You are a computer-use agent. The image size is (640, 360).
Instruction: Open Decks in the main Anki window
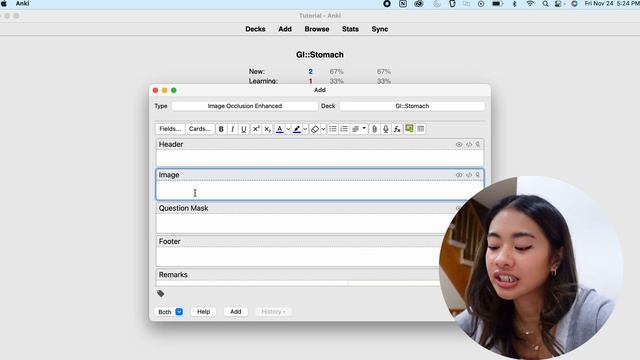[x=256, y=29]
